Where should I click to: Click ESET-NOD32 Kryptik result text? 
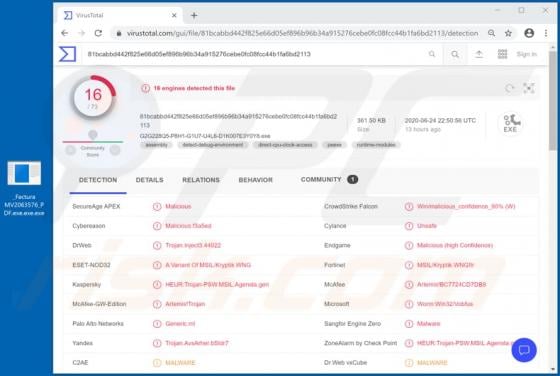tap(208, 265)
